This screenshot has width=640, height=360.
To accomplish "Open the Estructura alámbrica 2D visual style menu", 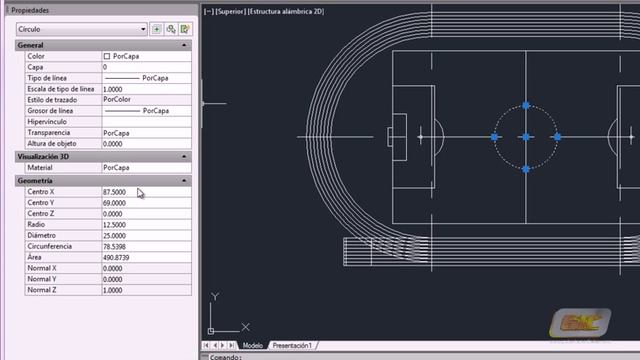I will click(286, 12).
